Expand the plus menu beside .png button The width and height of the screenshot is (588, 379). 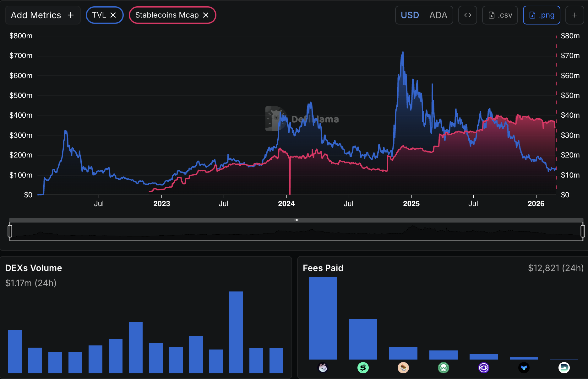pos(574,15)
